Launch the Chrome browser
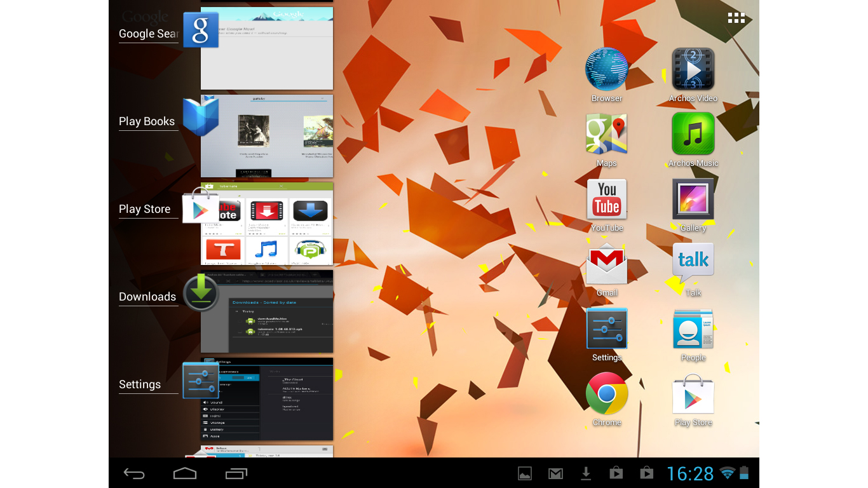868x488 pixels. (607, 399)
